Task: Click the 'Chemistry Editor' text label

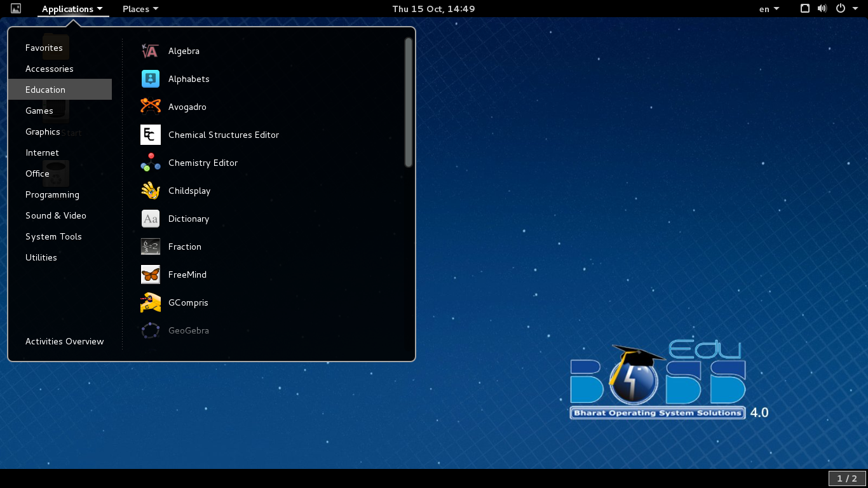Action: (203, 163)
